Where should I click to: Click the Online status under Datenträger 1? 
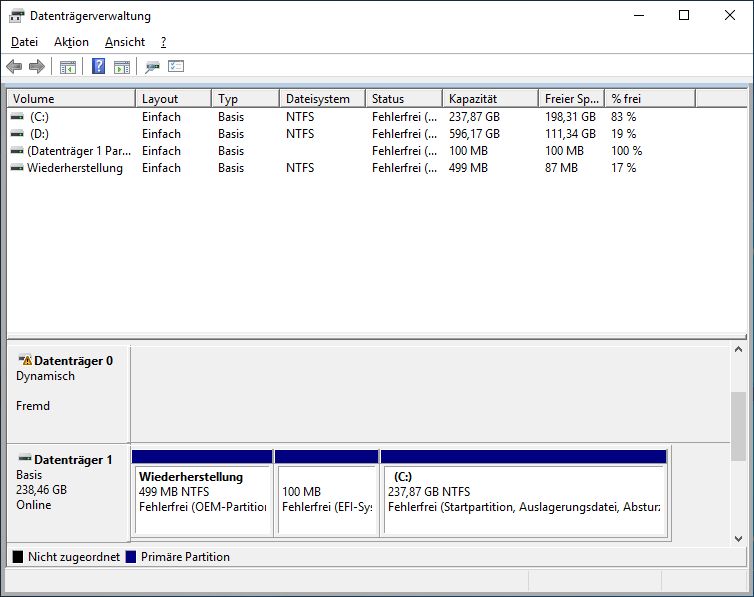tap(34, 505)
